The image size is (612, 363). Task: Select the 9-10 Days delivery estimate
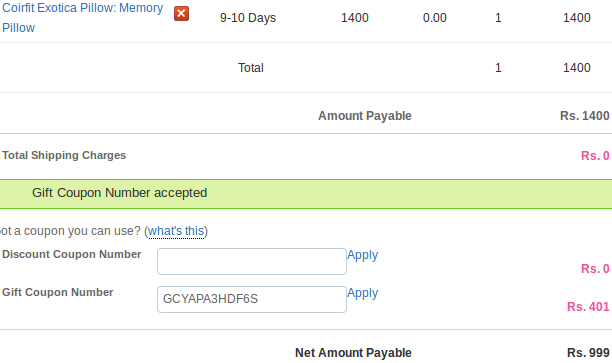(x=248, y=18)
